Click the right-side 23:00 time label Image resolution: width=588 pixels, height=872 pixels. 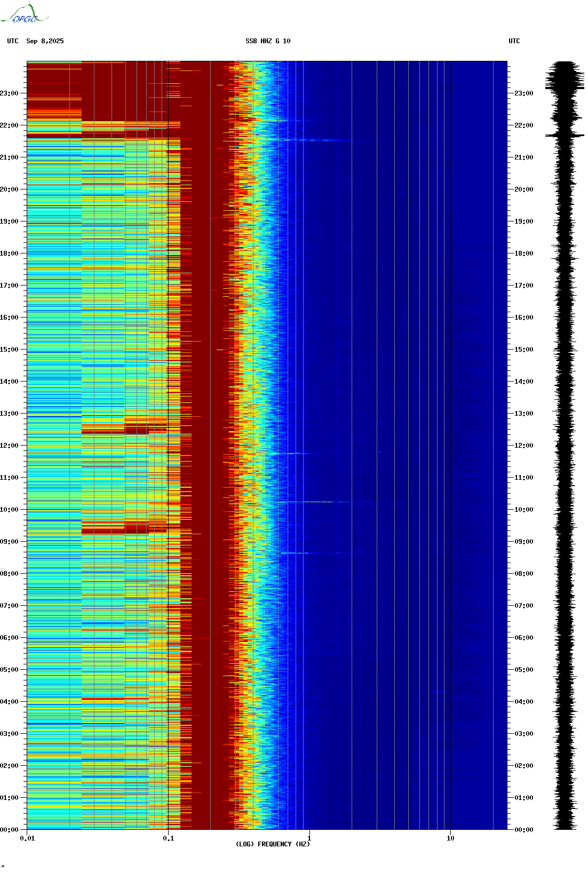[523, 93]
